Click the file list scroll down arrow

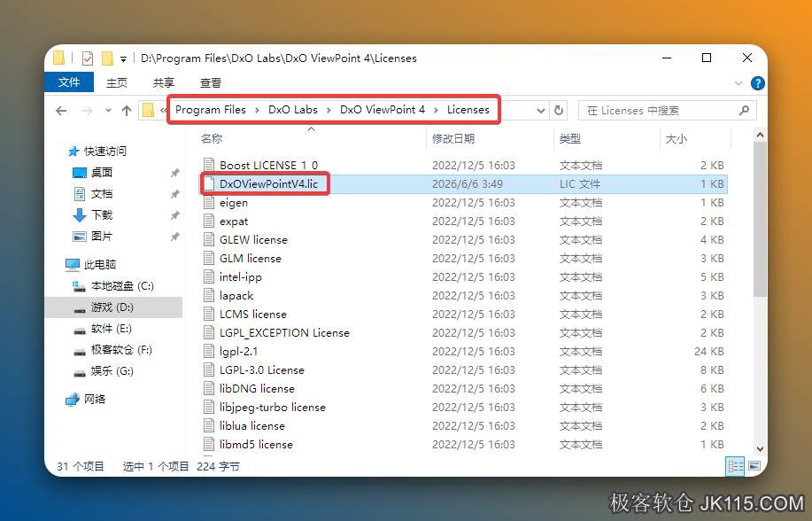pos(760,449)
